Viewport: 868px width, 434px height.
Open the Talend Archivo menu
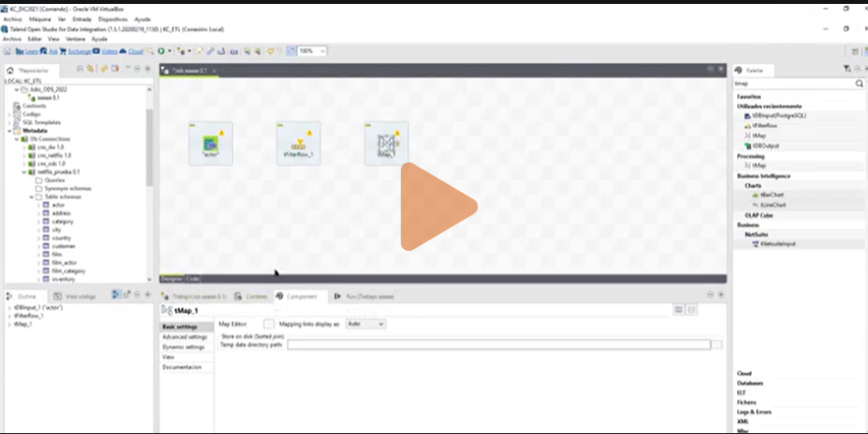tap(11, 39)
